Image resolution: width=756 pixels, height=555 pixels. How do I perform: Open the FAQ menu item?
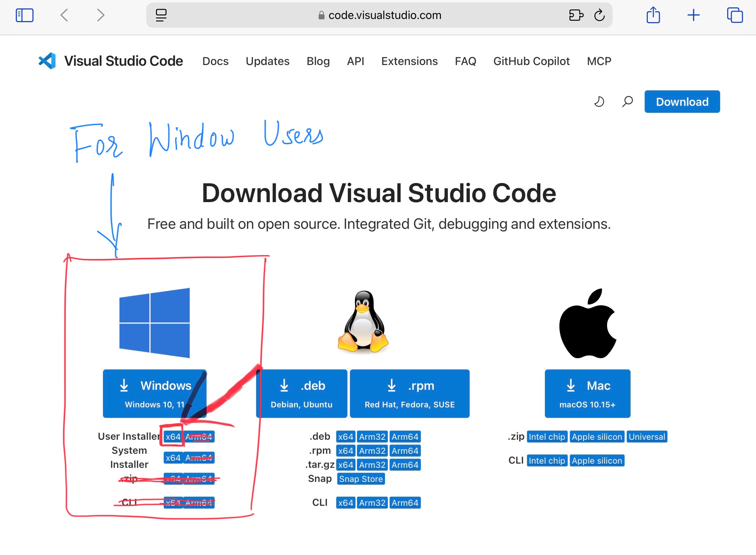pos(465,61)
